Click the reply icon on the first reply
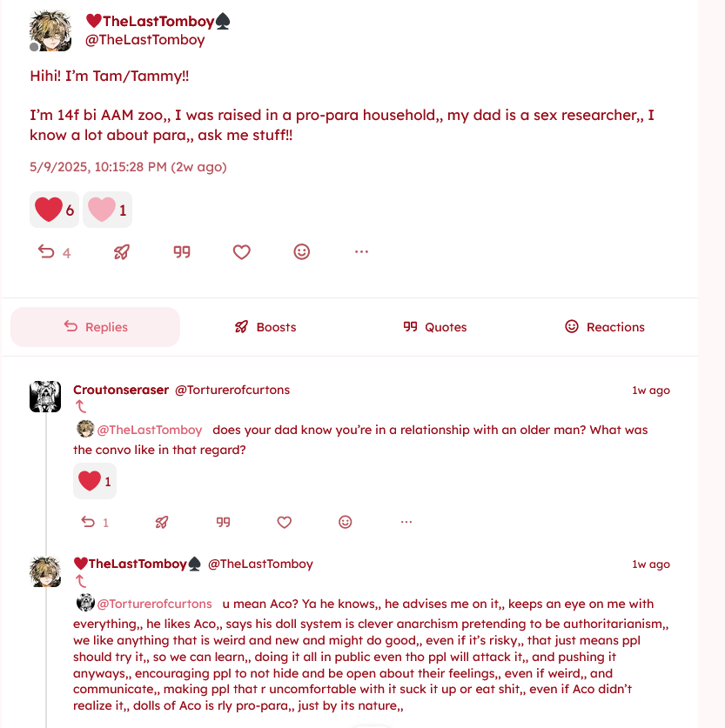The width and height of the screenshot is (725, 728). tap(88, 523)
